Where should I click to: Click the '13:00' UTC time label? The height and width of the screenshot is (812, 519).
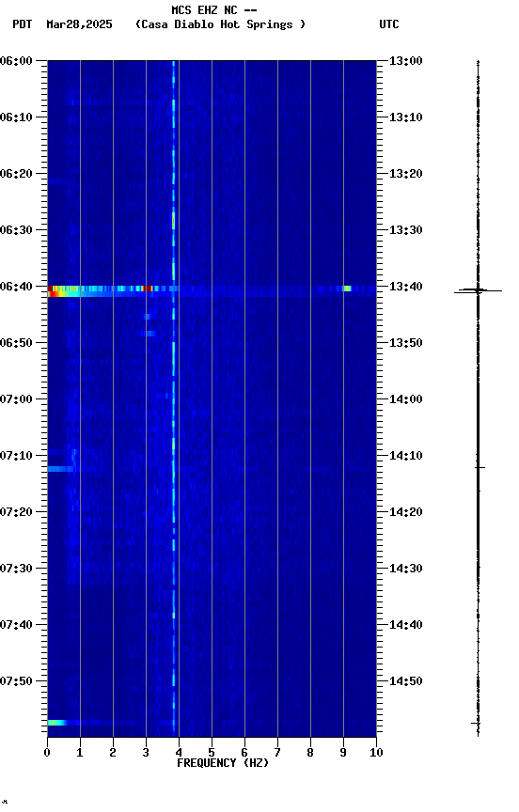pos(406,61)
